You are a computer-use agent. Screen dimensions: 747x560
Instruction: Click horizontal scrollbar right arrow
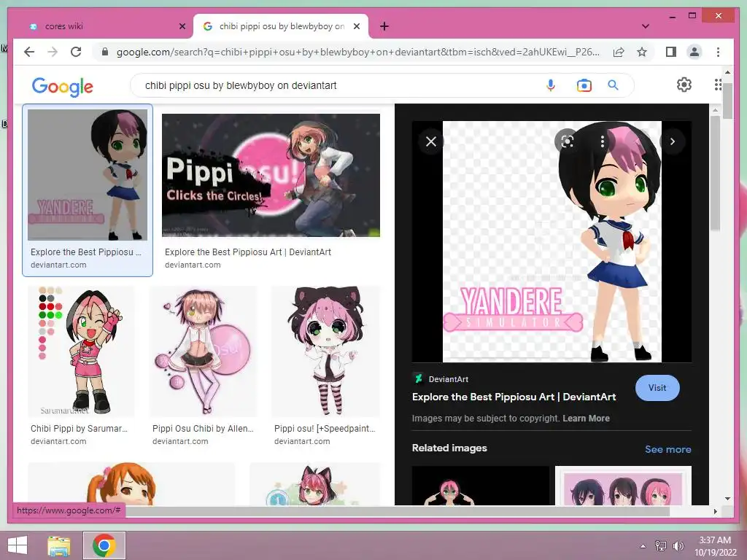coord(715,511)
